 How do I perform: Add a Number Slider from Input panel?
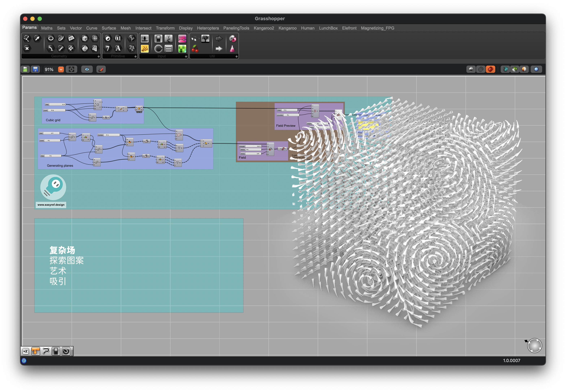tap(144, 39)
